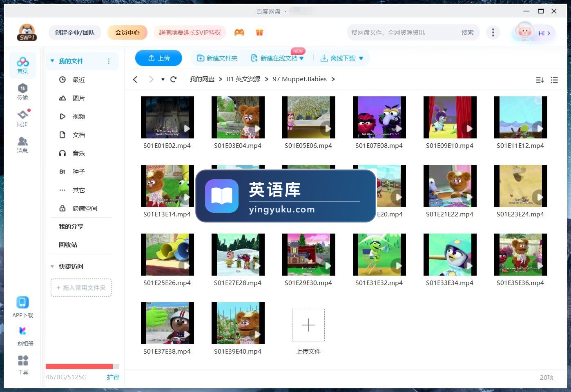Click the back navigation arrow
This screenshot has width=571, height=392.
tap(136, 79)
